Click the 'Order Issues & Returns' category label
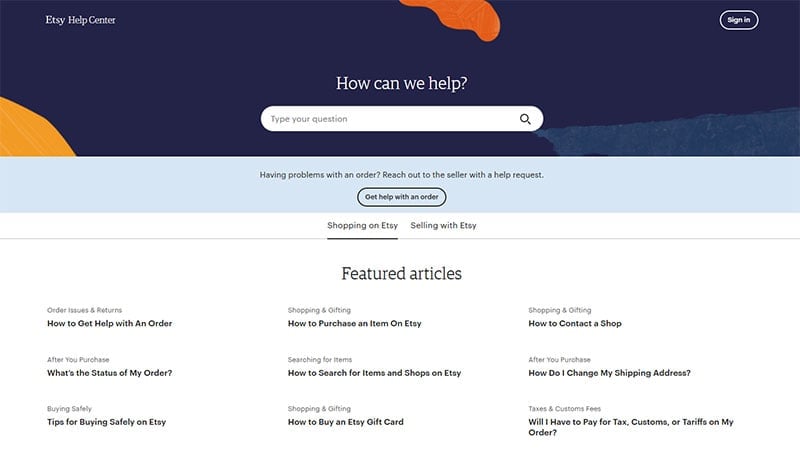This screenshot has width=800, height=458. coord(84,310)
